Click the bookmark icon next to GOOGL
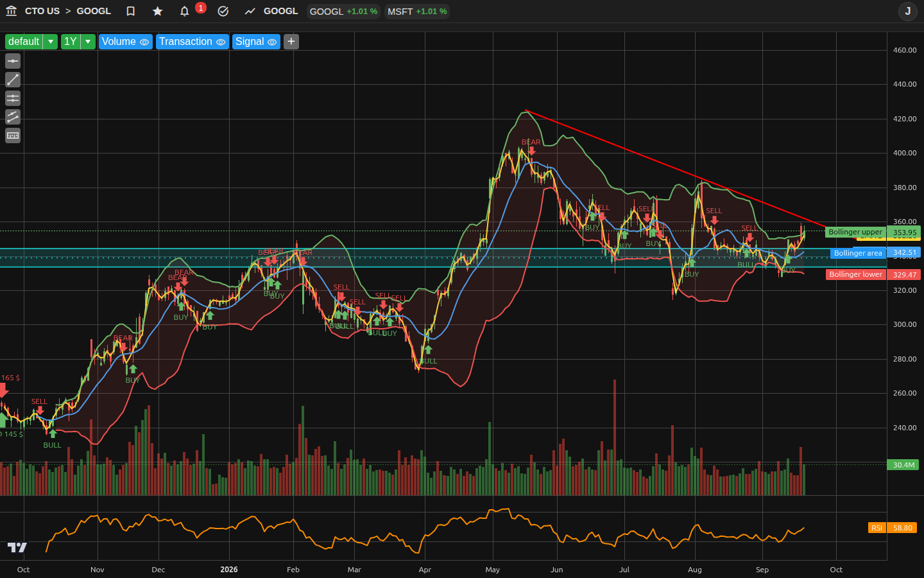The image size is (924, 578). tap(131, 11)
